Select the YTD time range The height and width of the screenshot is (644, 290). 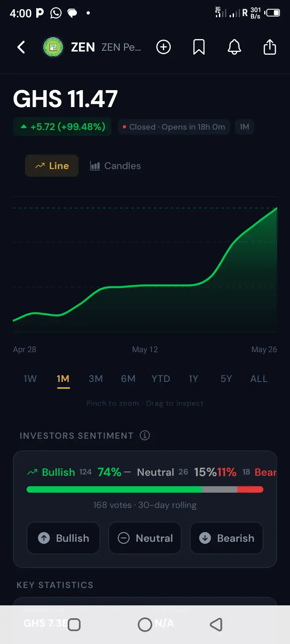[161, 379]
